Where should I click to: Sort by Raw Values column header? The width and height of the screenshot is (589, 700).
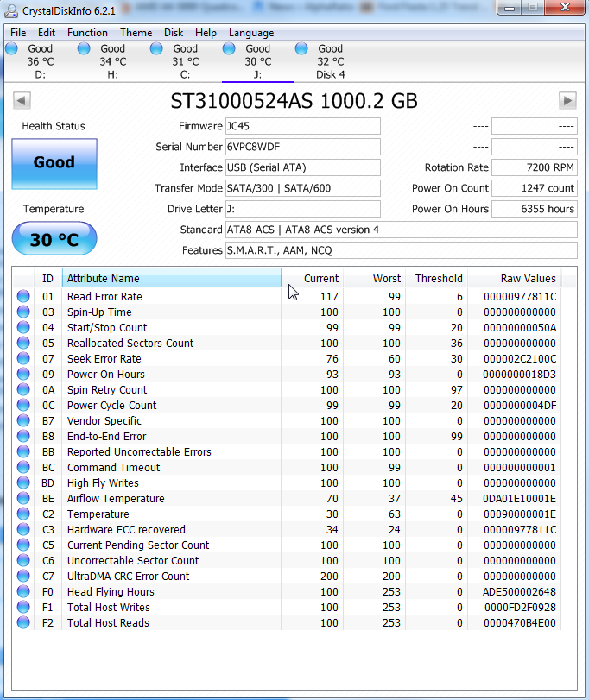click(515, 278)
